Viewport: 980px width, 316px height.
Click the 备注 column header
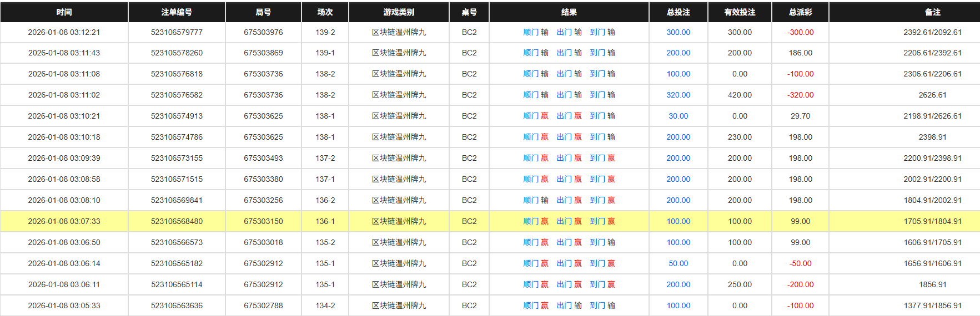click(x=932, y=12)
